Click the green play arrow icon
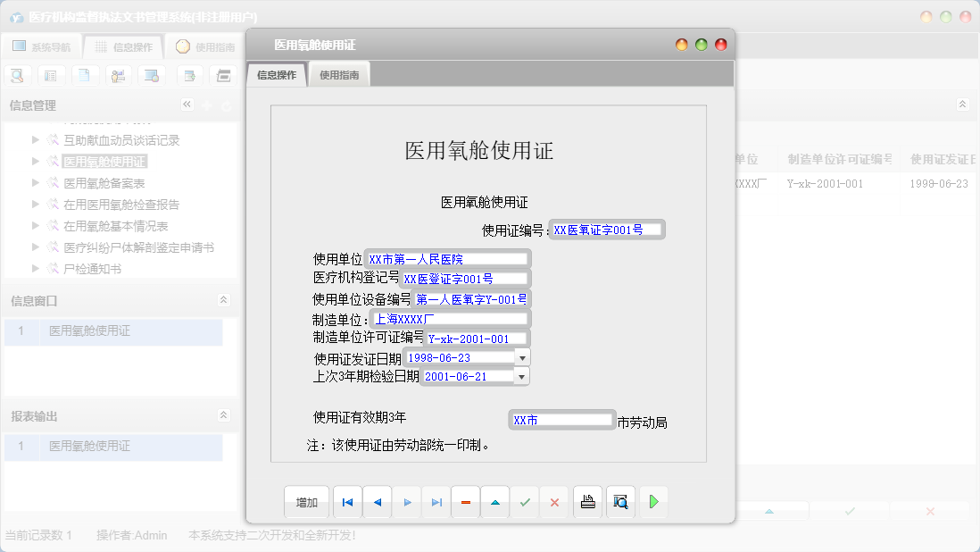This screenshot has height=552, width=980. (x=653, y=503)
